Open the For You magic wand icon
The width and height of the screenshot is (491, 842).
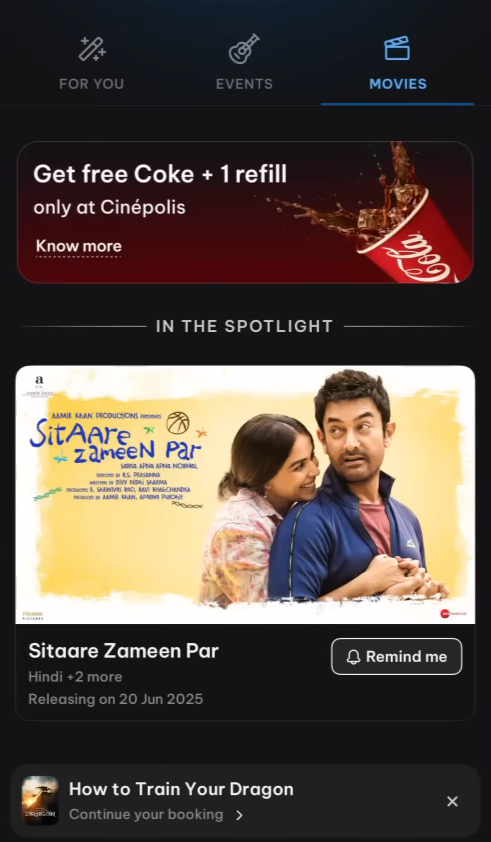tap(92, 49)
